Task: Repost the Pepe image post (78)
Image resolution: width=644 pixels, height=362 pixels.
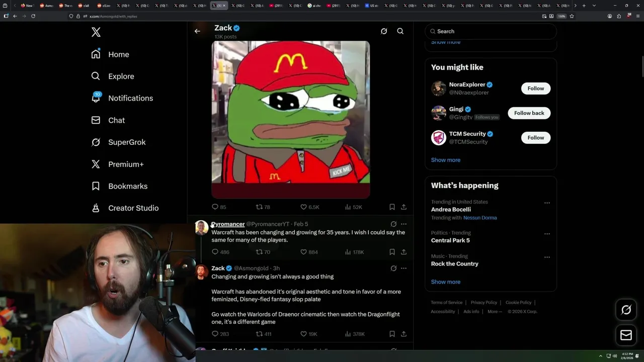Action: [263, 207]
